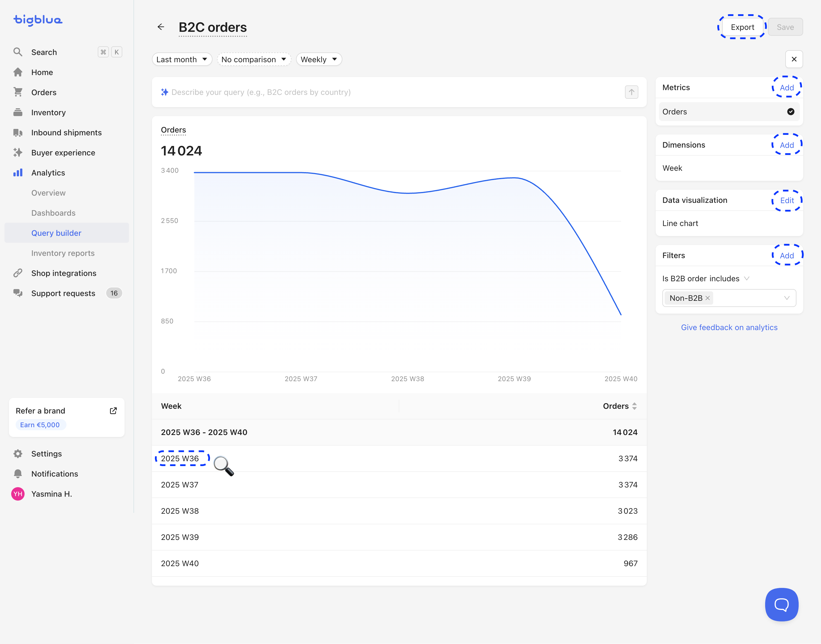The width and height of the screenshot is (821, 644).
Task: Open Notifications via the bell icon
Action: (x=18, y=474)
